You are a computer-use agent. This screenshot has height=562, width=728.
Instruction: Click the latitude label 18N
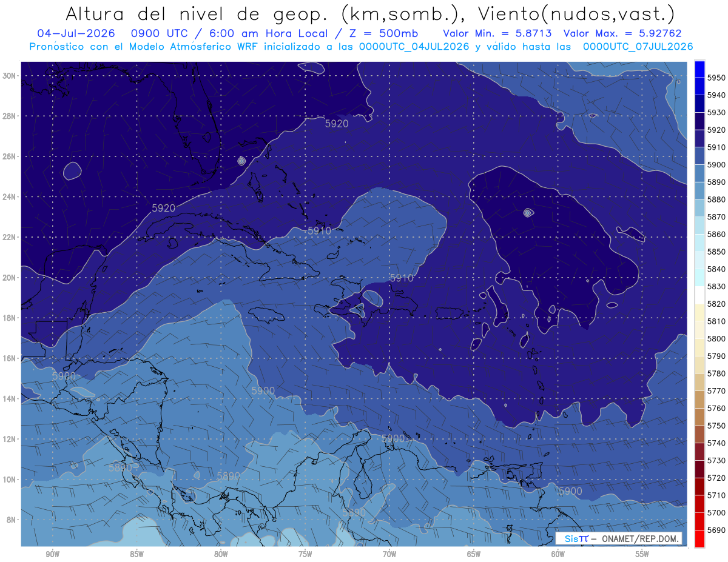9,318
